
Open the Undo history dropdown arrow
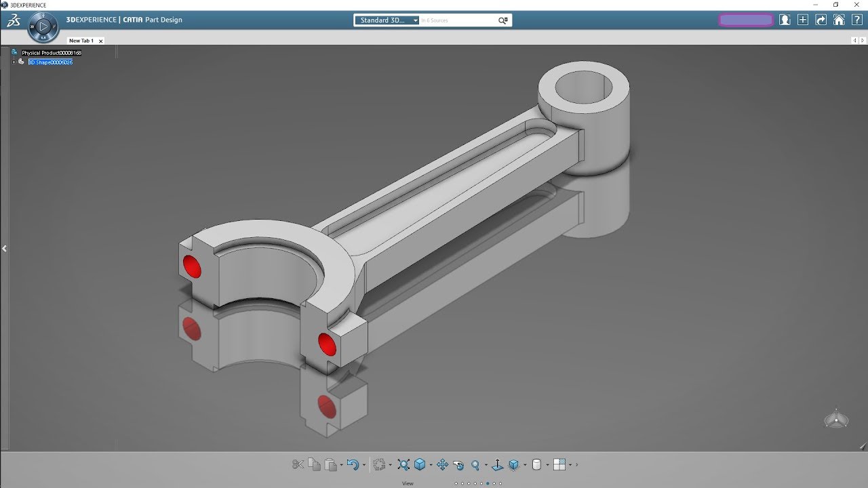coord(364,465)
